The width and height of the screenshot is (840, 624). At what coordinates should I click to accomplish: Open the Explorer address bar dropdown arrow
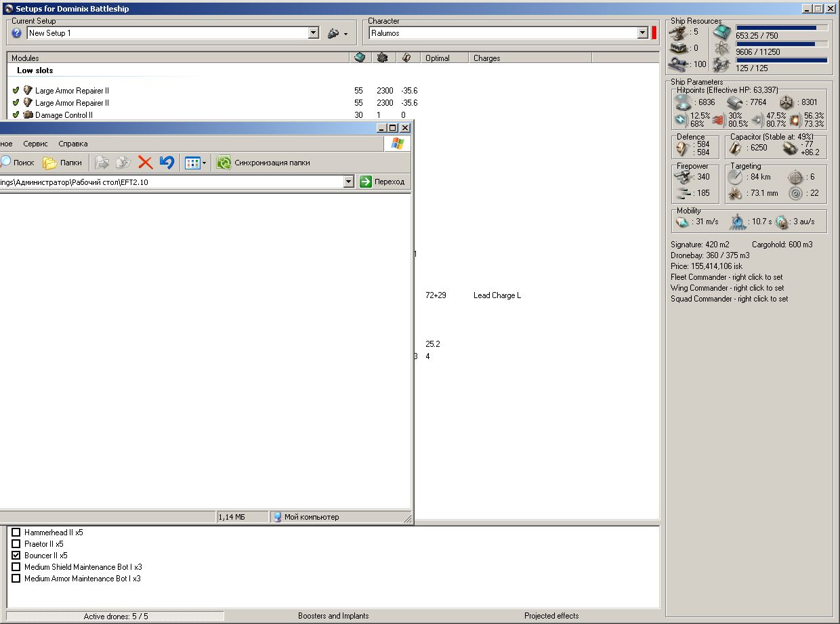(x=349, y=182)
